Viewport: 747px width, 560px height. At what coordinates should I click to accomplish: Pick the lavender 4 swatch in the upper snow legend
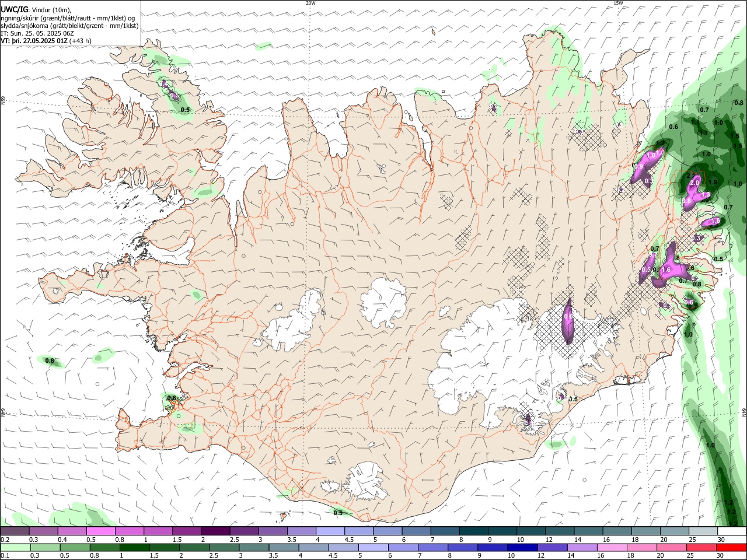[330, 531]
